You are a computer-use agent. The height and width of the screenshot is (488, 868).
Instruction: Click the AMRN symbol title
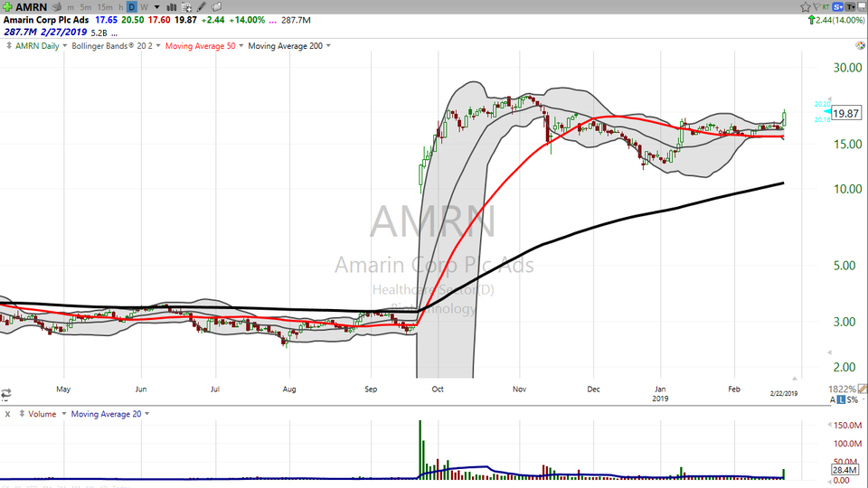coord(31,7)
